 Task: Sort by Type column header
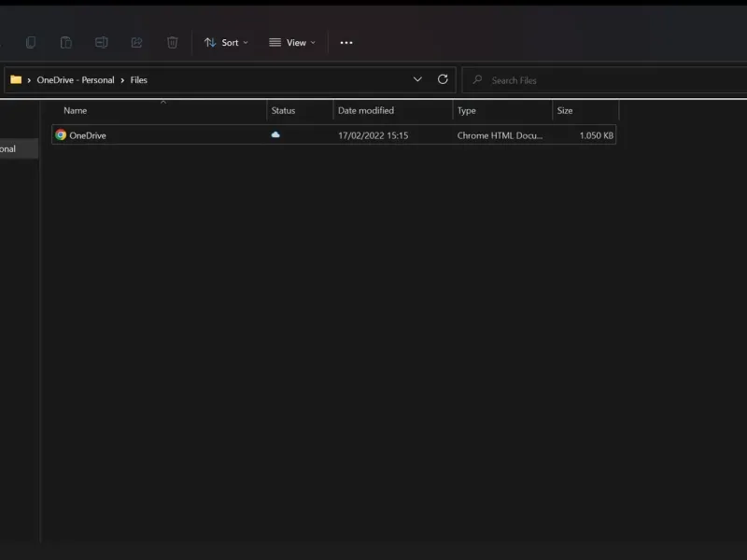(466, 110)
